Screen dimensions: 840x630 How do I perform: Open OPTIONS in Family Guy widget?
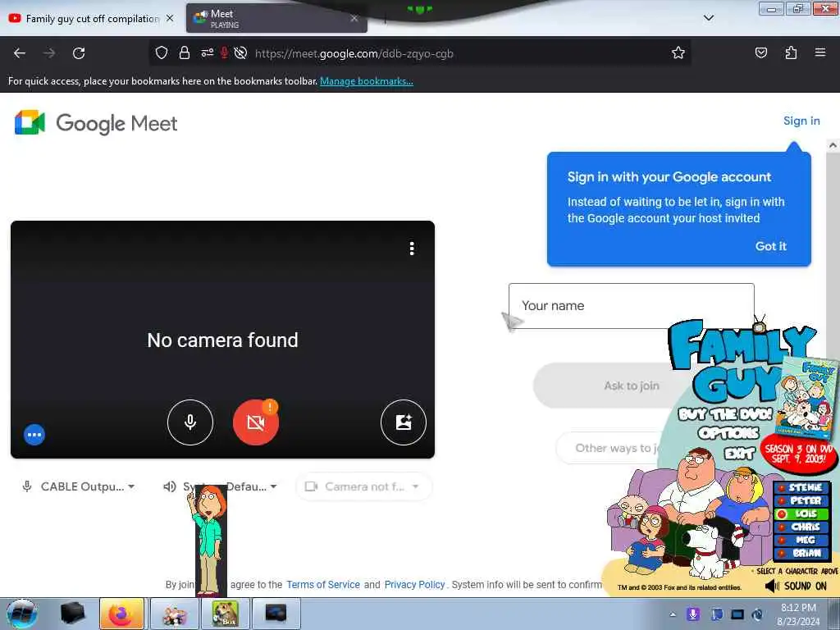(729, 433)
